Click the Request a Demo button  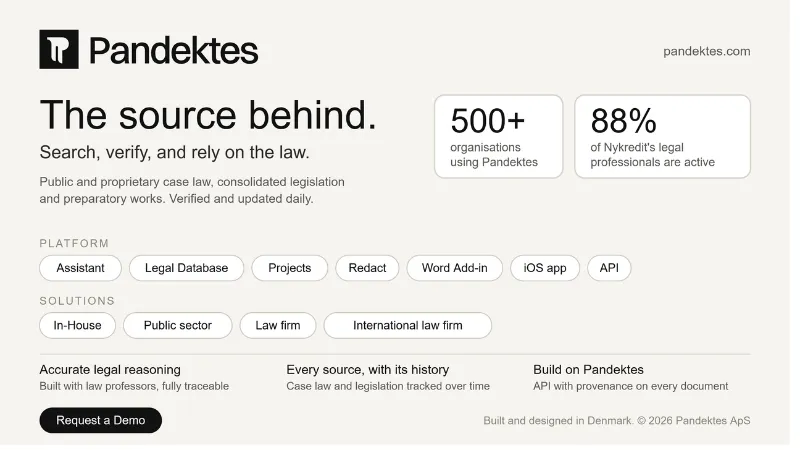[x=101, y=420]
